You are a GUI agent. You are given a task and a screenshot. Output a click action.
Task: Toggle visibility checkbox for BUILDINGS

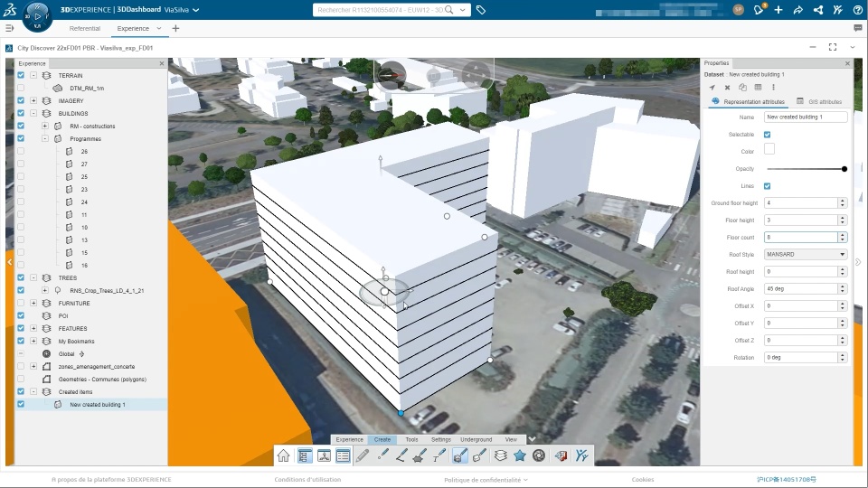click(21, 114)
